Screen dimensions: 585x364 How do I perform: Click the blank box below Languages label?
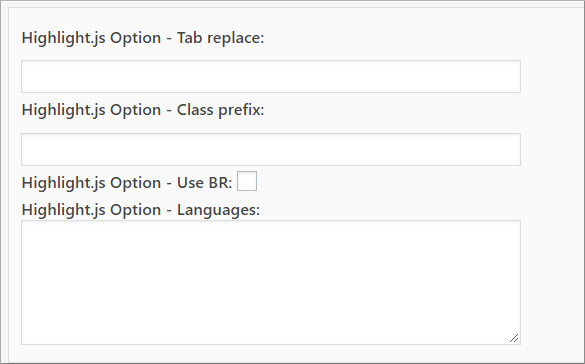(271, 282)
